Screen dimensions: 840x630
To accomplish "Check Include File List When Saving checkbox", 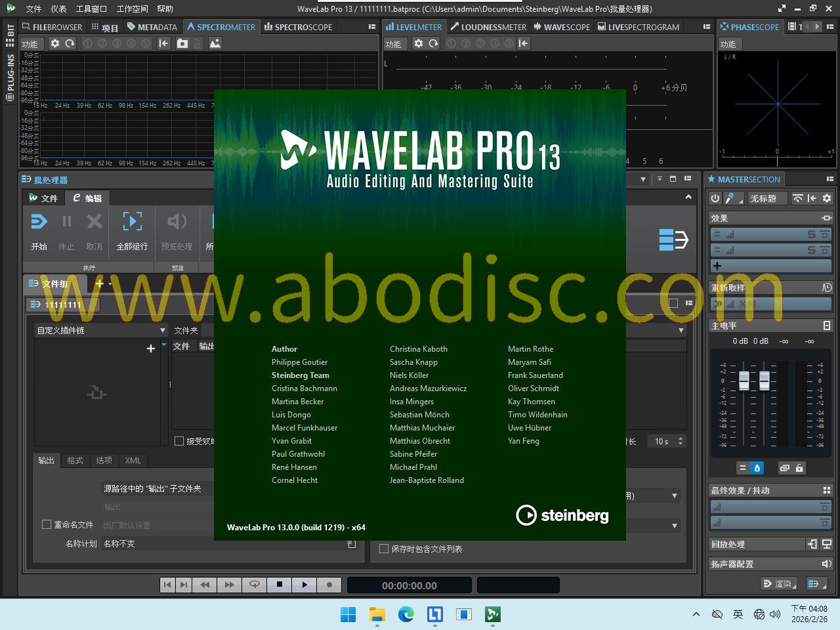I will [384, 549].
